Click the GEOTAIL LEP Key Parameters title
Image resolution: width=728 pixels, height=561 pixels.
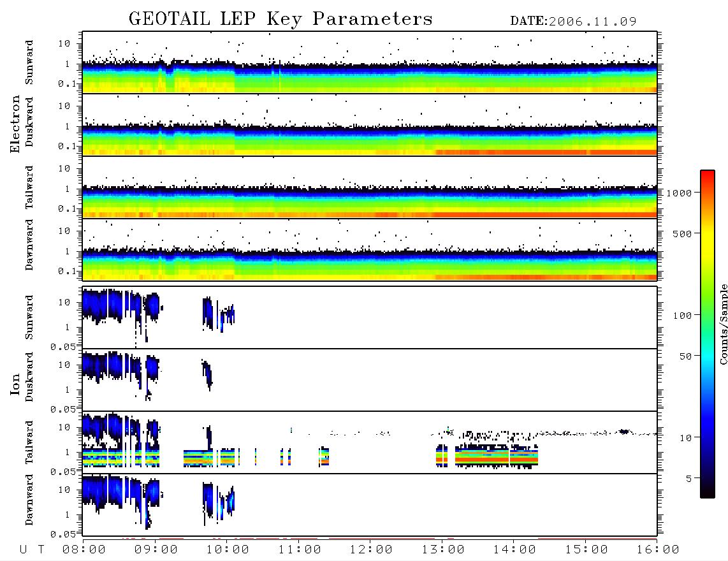click(x=280, y=20)
